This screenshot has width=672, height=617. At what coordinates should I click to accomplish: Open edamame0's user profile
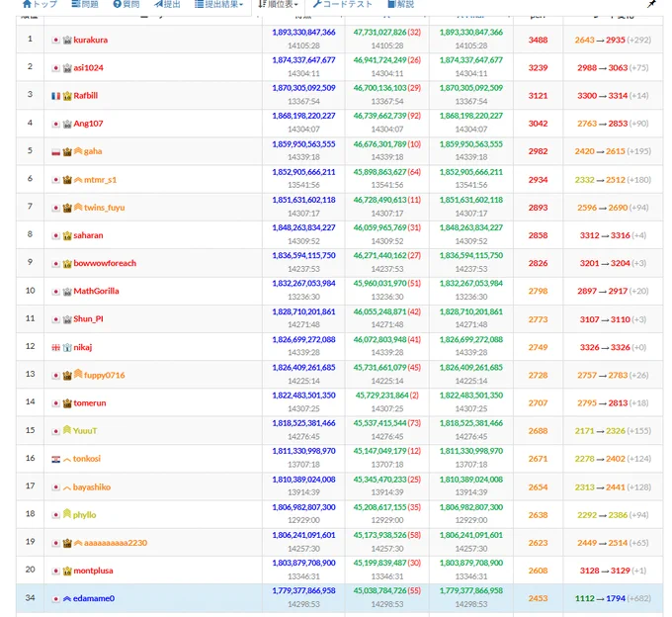pos(94,598)
